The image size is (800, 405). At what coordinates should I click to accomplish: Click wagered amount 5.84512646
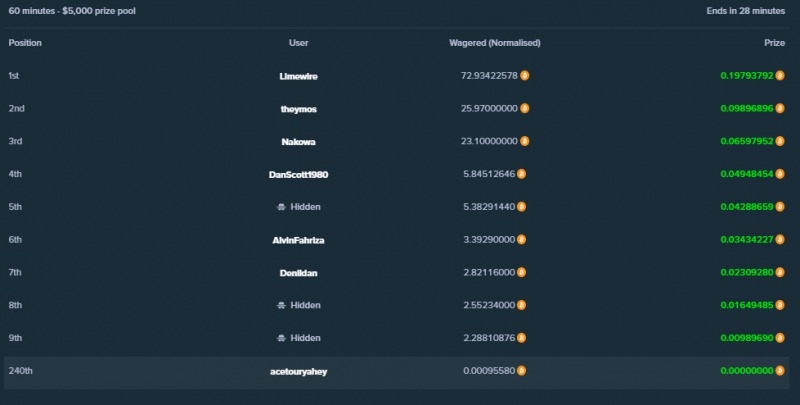coord(489,174)
